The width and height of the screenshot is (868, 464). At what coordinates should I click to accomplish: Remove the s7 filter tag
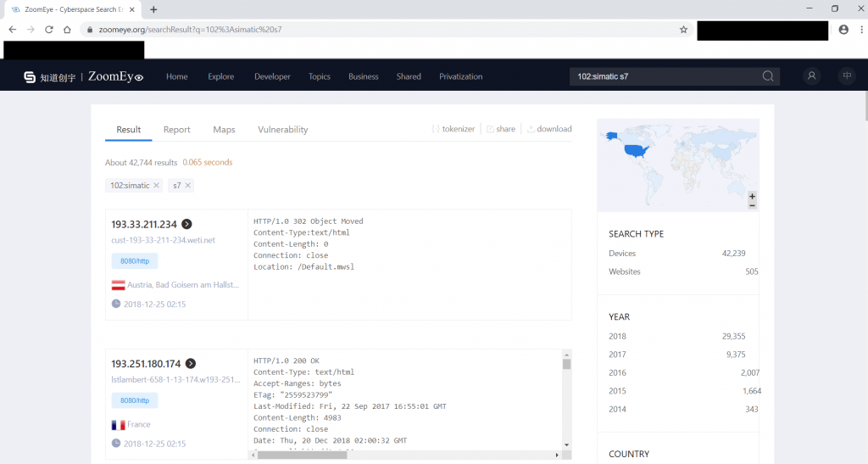tap(187, 186)
